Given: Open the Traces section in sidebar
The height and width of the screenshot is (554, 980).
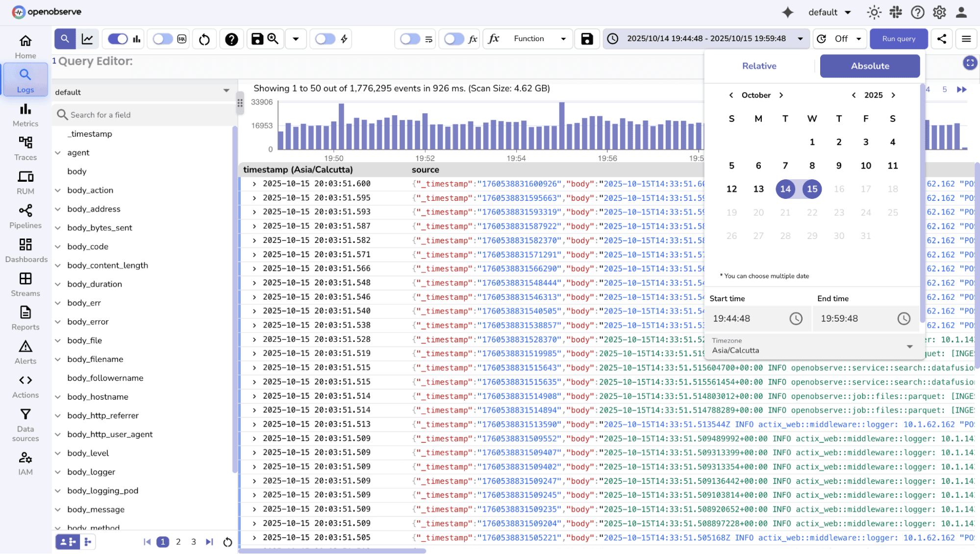Looking at the screenshot, I should 25,148.
